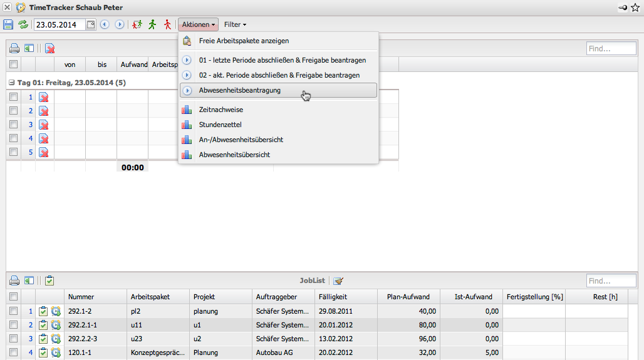Toggle the select-all checkbox in JobList header
The image size is (644, 360).
(x=13, y=296)
